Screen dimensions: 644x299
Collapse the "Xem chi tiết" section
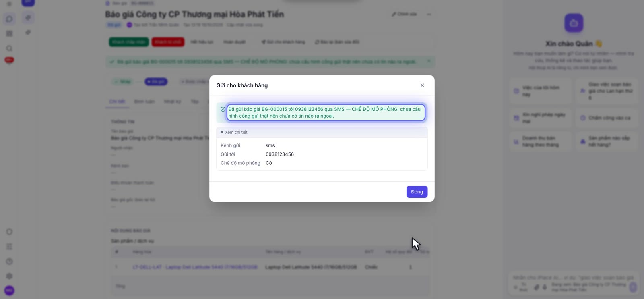click(x=234, y=132)
